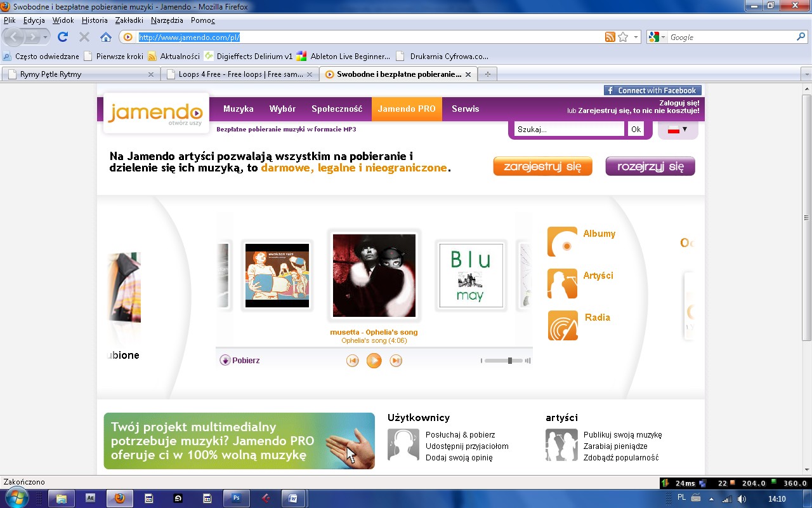Click the Publikuj swoją muzykę link
Viewport: 812px width, 508px height.
pos(623,435)
